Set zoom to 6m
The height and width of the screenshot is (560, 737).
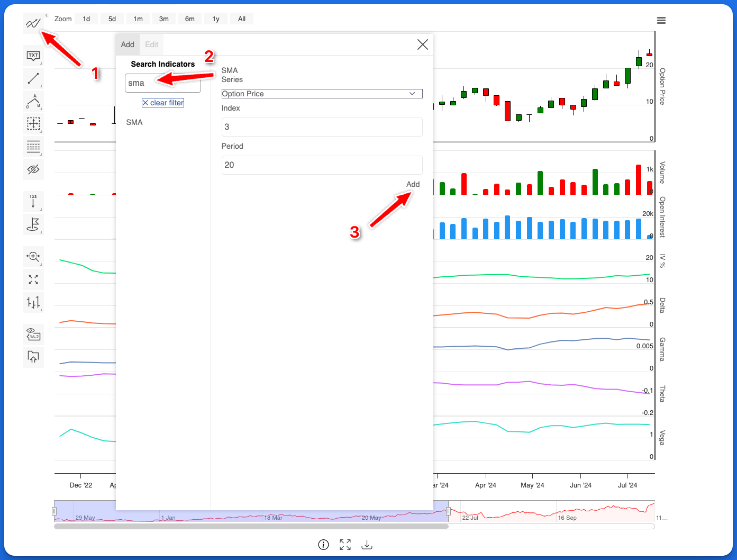point(190,19)
